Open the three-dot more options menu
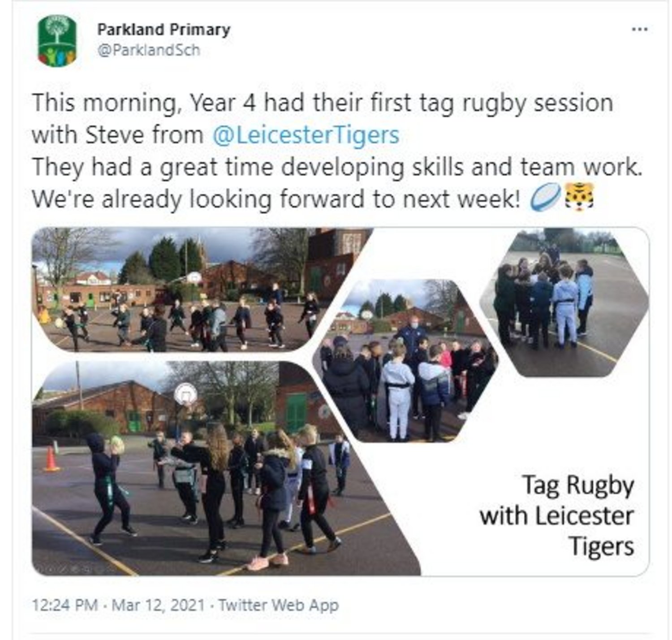The width and height of the screenshot is (672, 640). (639, 30)
